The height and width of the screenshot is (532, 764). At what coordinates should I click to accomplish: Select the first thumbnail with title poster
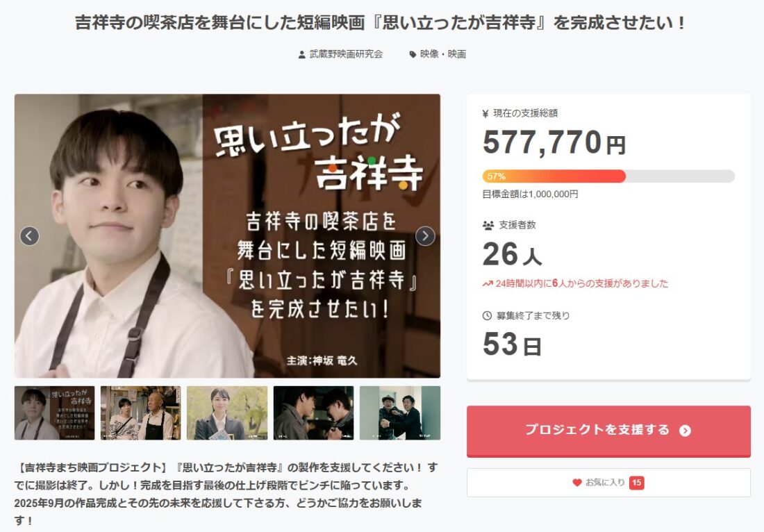[55, 413]
